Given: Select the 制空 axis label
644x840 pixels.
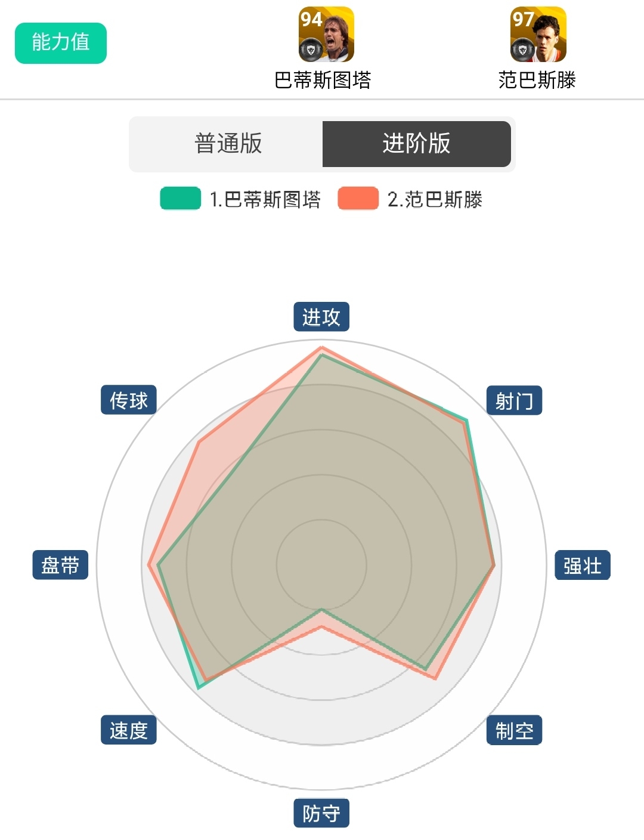Looking at the screenshot, I should pos(515,730).
